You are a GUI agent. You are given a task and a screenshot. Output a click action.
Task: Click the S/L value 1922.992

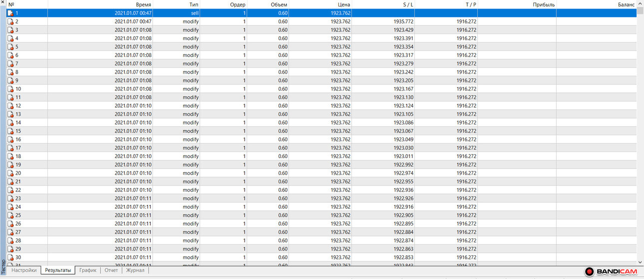click(403, 165)
